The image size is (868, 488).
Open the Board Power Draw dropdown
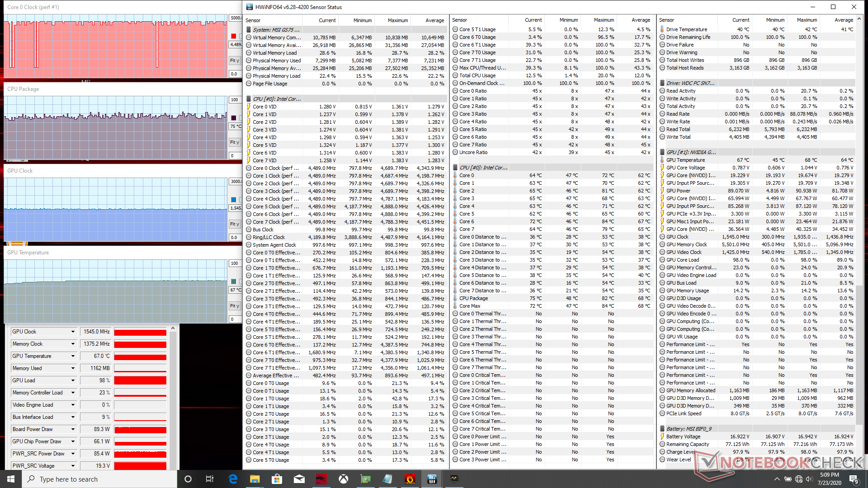coord(73,429)
